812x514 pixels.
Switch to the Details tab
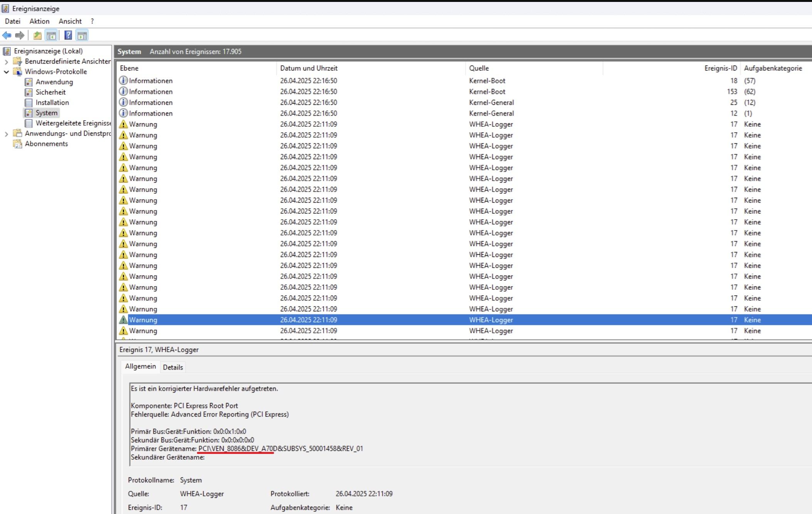pyautogui.click(x=173, y=367)
